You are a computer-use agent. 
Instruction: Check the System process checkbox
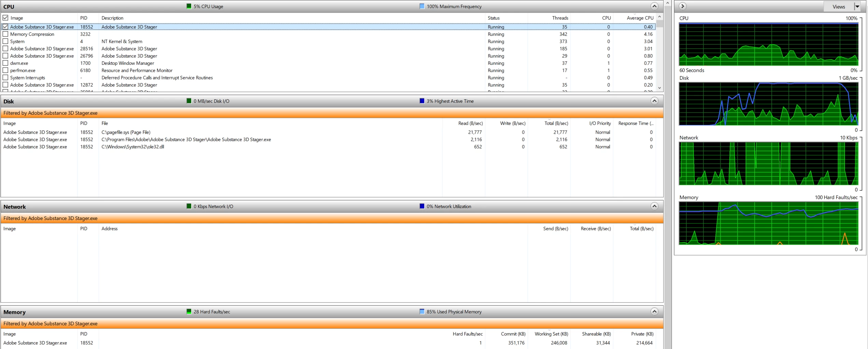(x=5, y=41)
